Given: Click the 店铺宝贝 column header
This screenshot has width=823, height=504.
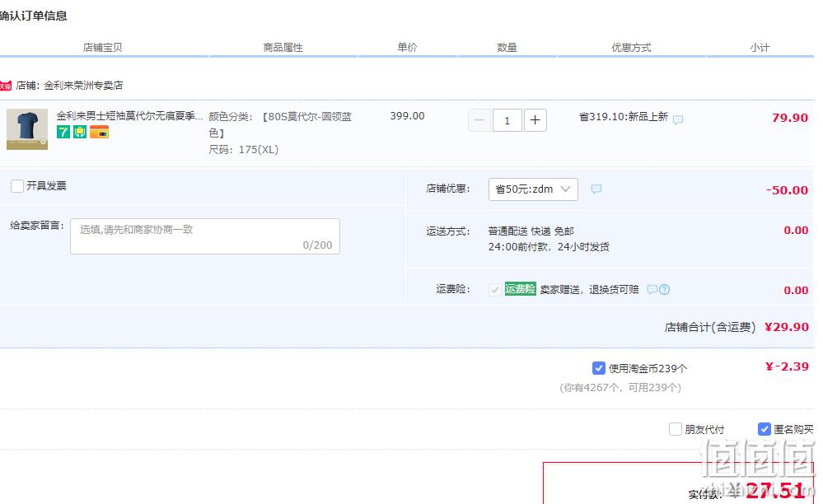Looking at the screenshot, I should tap(103, 47).
